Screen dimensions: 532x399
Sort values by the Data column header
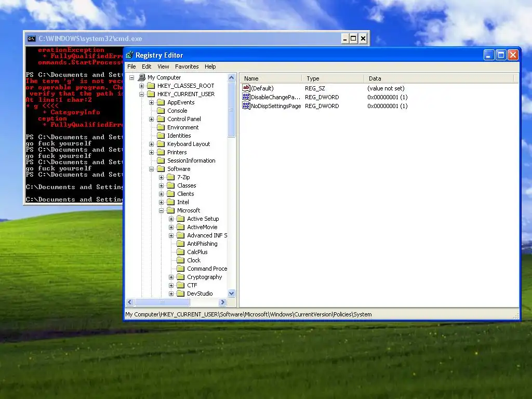click(x=439, y=78)
